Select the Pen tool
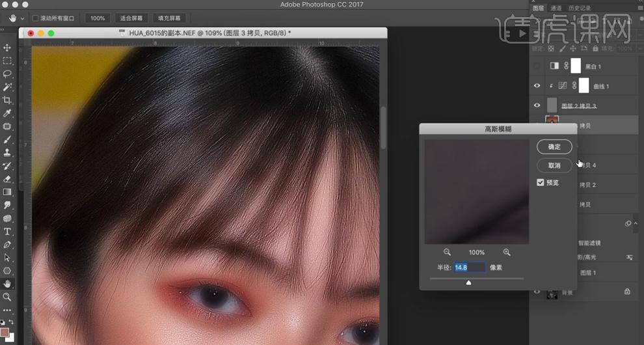 pyautogui.click(x=7, y=245)
